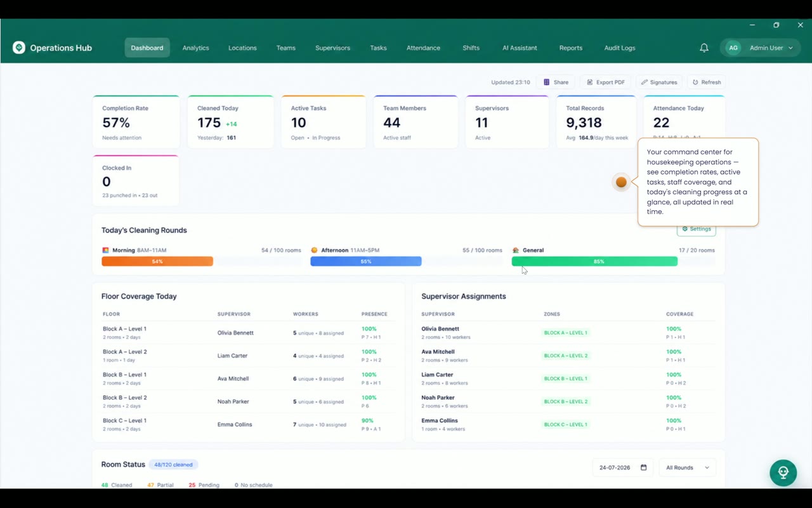812x508 pixels.
Task: Switch to the Analytics tab
Action: click(x=195, y=48)
